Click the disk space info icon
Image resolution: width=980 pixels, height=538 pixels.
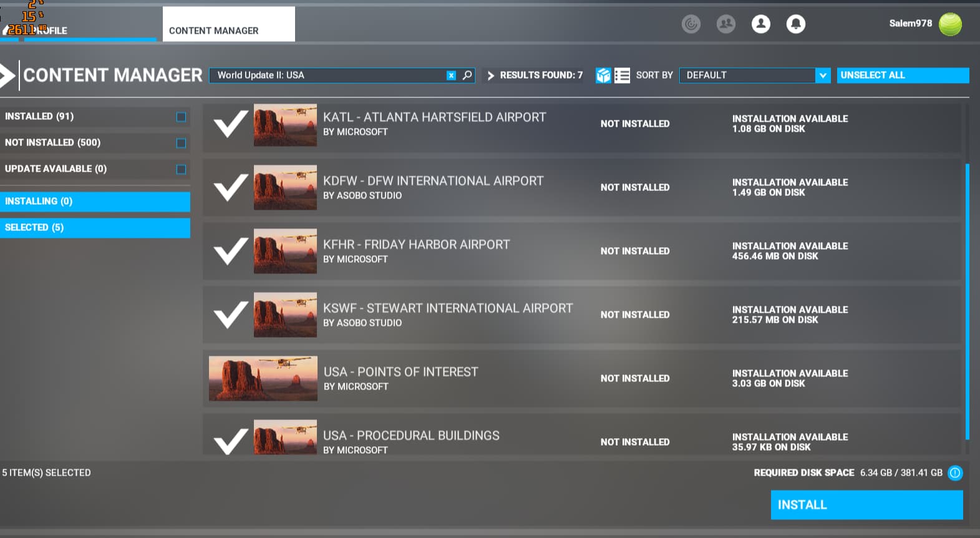pos(955,473)
